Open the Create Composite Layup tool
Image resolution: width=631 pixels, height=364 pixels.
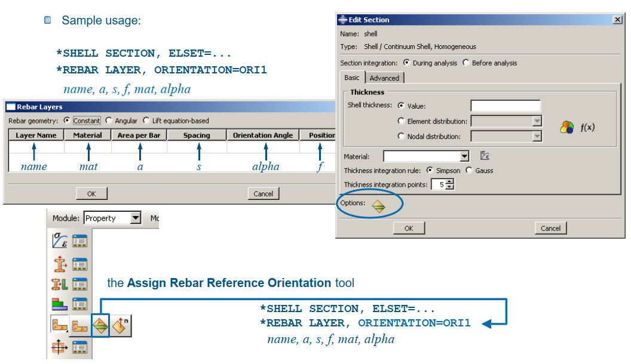pos(60,305)
